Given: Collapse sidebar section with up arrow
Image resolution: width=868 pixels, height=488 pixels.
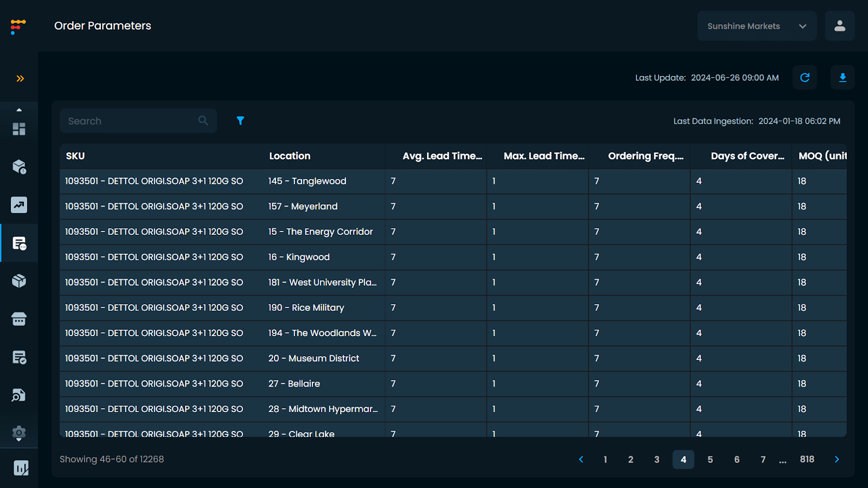Looking at the screenshot, I should [19, 110].
